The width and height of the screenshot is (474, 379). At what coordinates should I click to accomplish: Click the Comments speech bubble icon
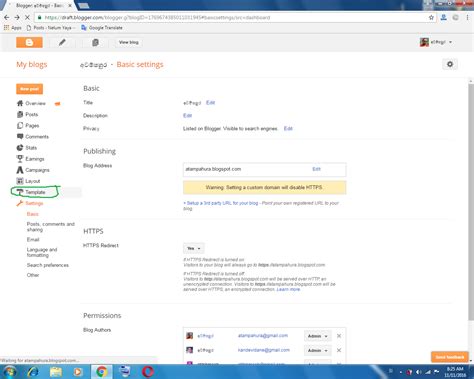coord(20,136)
